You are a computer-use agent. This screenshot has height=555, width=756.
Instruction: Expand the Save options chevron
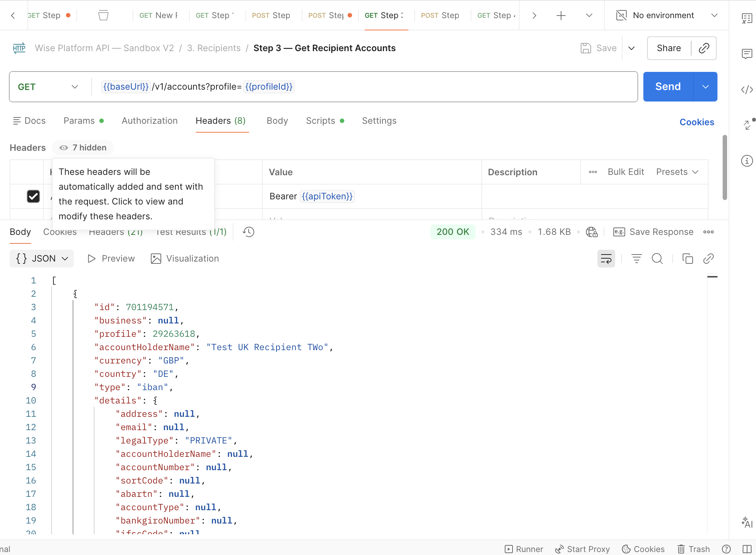(x=631, y=48)
